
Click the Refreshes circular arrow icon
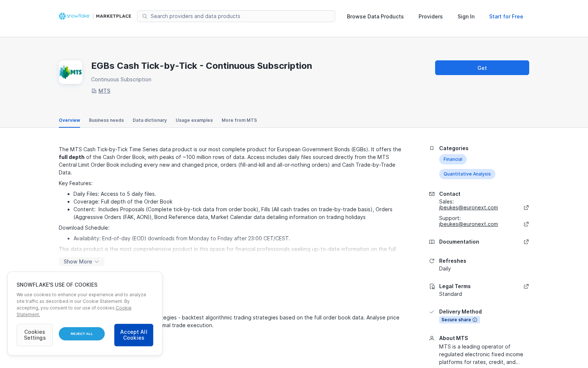coord(432,261)
